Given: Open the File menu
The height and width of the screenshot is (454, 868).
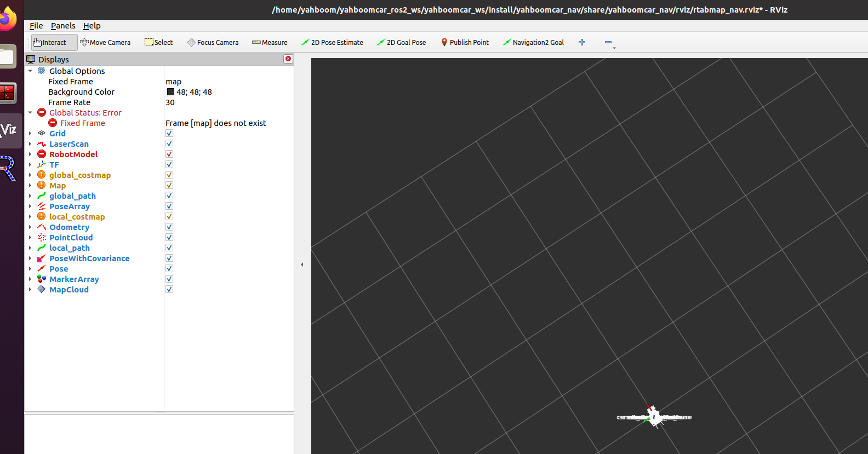Looking at the screenshot, I should click(36, 26).
